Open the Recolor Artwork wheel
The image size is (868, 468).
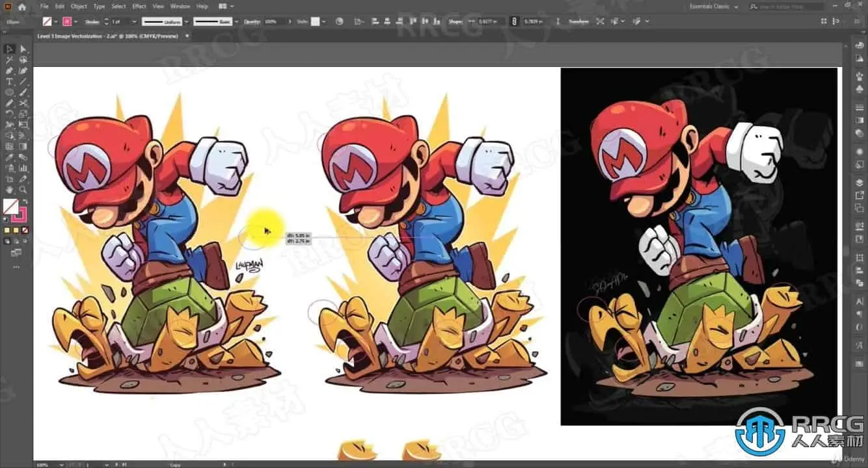pos(340,21)
